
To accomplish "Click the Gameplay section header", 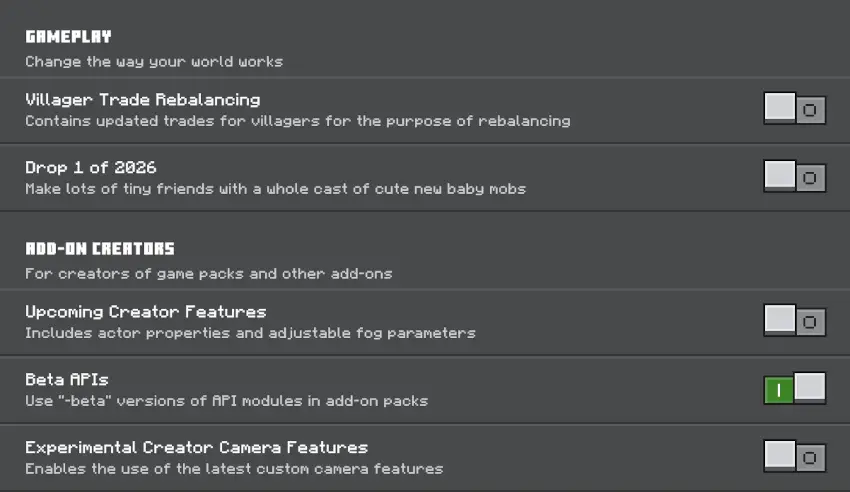I will (x=68, y=37).
